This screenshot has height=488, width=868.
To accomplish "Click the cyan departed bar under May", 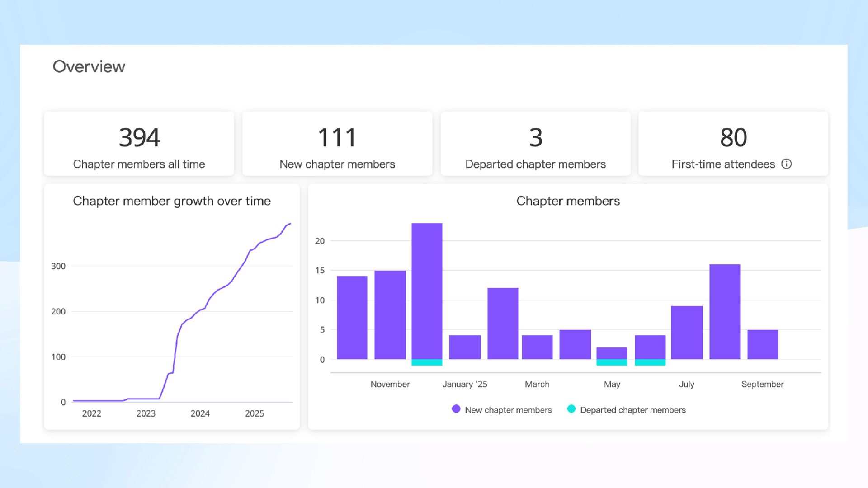I will [612, 362].
